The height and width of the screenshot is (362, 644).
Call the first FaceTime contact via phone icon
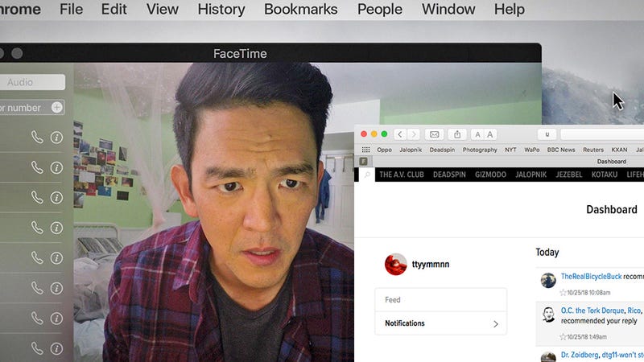[x=37, y=137]
